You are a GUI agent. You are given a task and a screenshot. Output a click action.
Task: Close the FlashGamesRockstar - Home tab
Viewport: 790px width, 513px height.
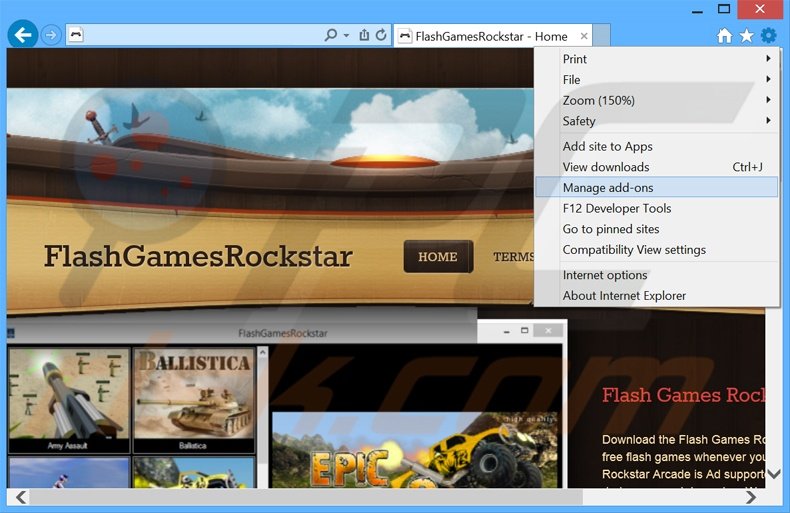click(x=584, y=36)
